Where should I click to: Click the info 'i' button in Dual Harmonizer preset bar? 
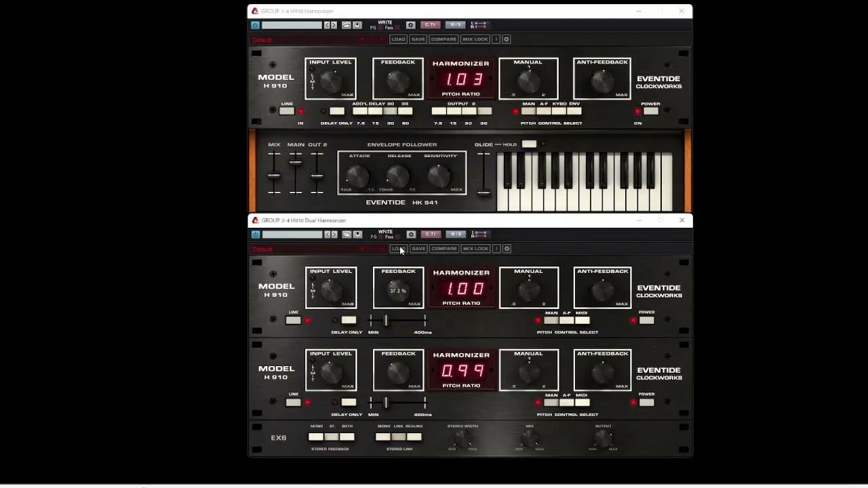(x=496, y=249)
